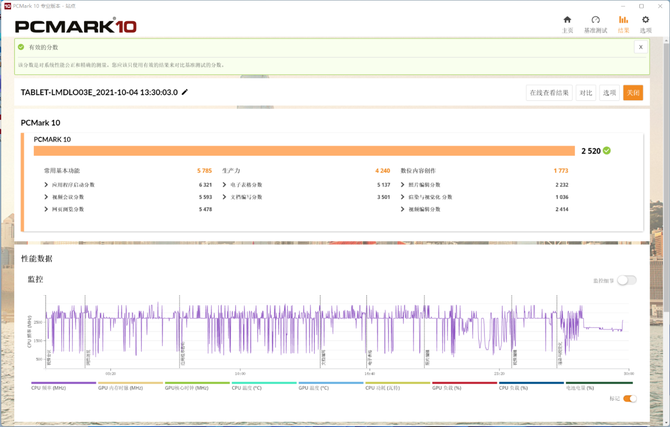Click the 监控 chart title
This screenshot has height=427, width=670.
35,279
